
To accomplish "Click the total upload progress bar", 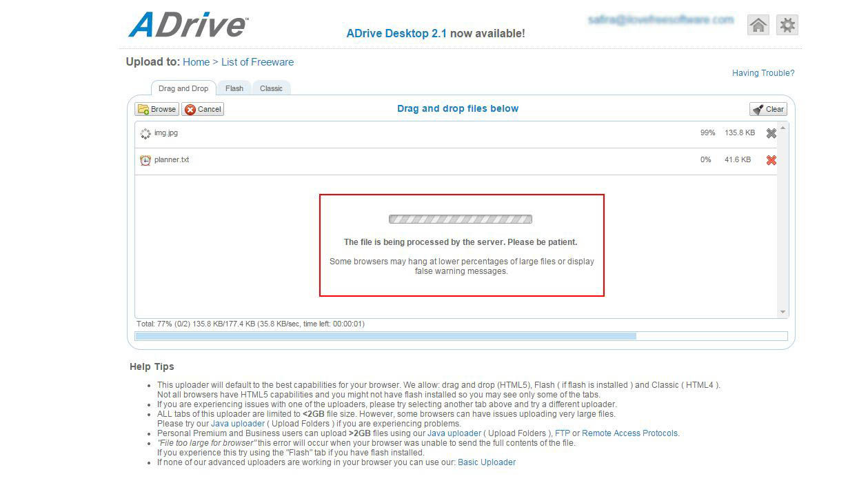I will pyautogui.click(x=461, y=336).
